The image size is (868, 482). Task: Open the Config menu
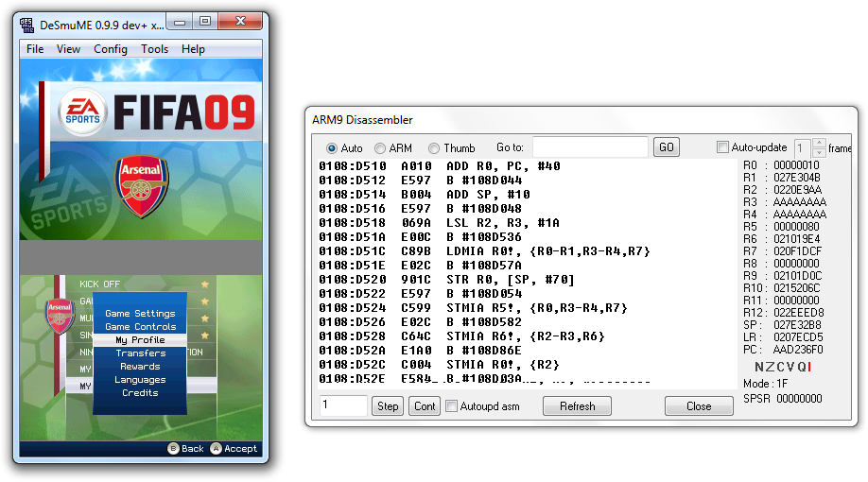click(x=111, y=49)
